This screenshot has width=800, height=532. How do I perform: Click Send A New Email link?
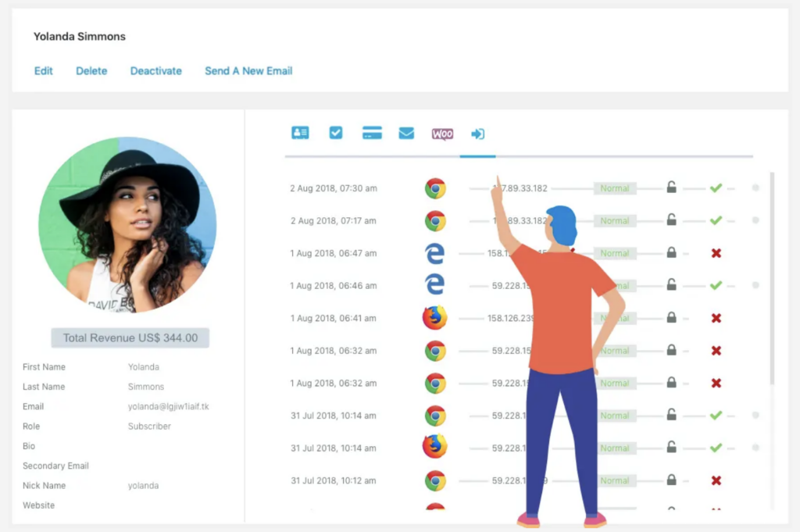click(x=248, y=71)
